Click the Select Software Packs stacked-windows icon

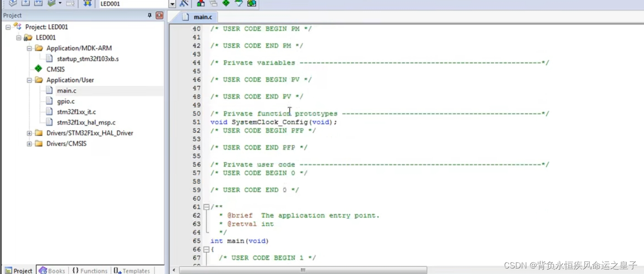tap(212, 4)
